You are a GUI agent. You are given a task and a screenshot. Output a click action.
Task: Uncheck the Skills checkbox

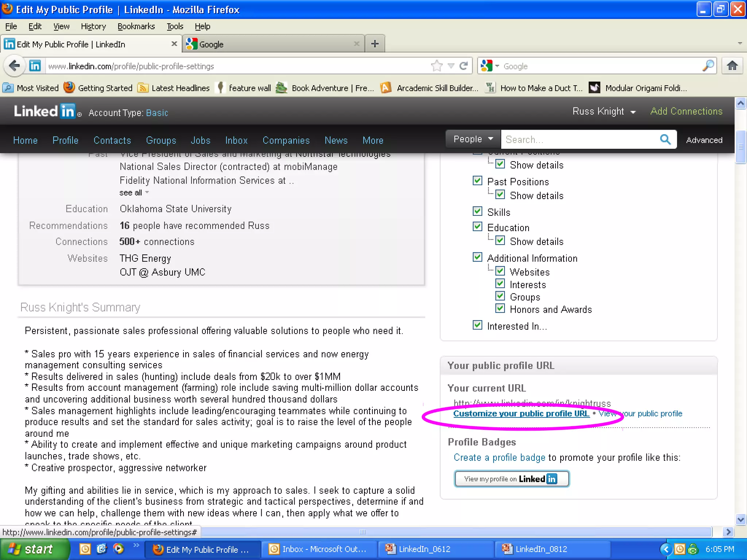click(477, 211)
